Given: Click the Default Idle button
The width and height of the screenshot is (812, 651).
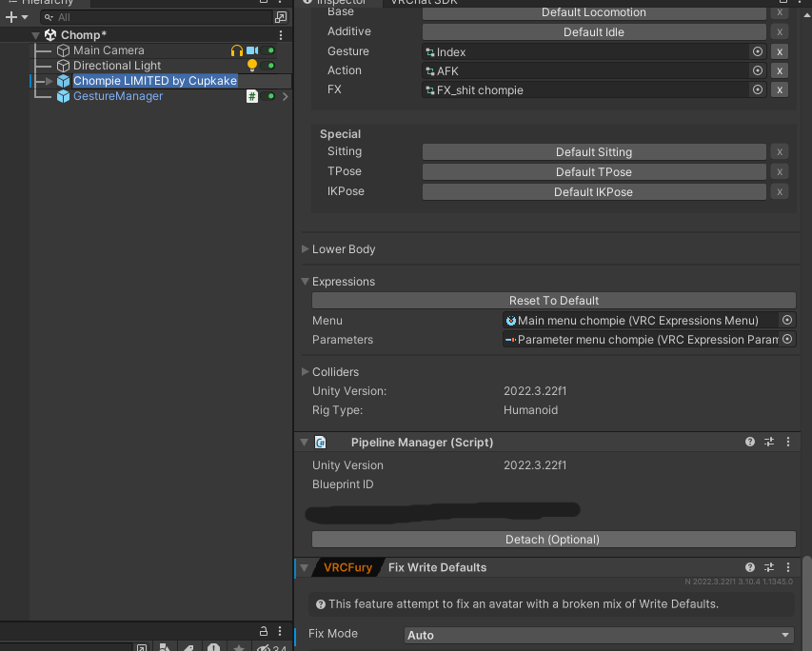Looking at the screenshot, I should coord(594,32).
